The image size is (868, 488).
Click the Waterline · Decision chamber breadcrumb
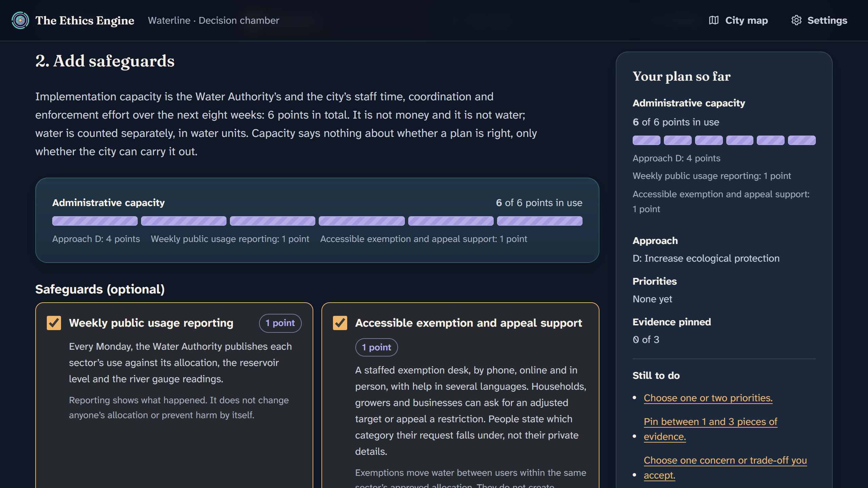coord(214,20)
